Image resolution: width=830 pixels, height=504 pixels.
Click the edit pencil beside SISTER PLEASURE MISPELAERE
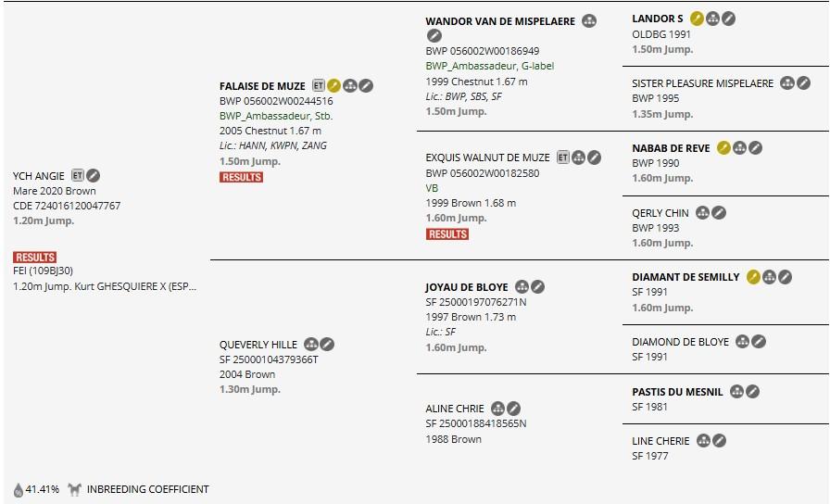(x=803, y=83)
